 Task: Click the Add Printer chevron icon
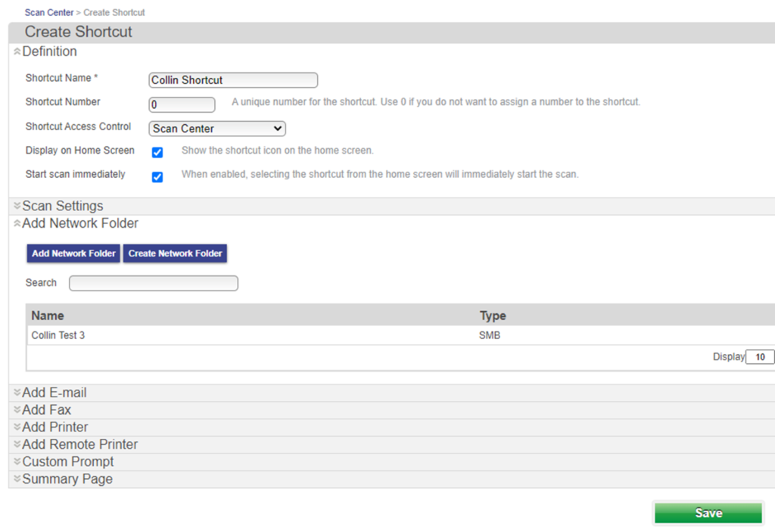[x=17, y=428]
